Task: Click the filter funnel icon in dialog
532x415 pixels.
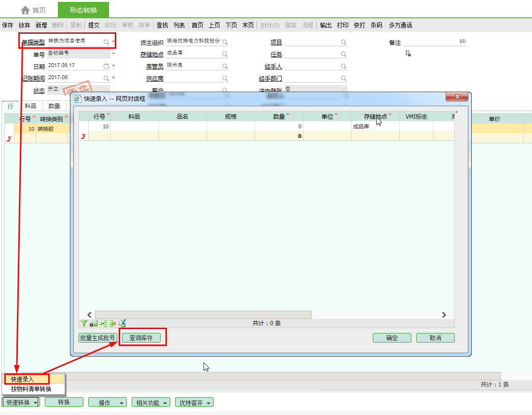Action: tap(84, 323)
